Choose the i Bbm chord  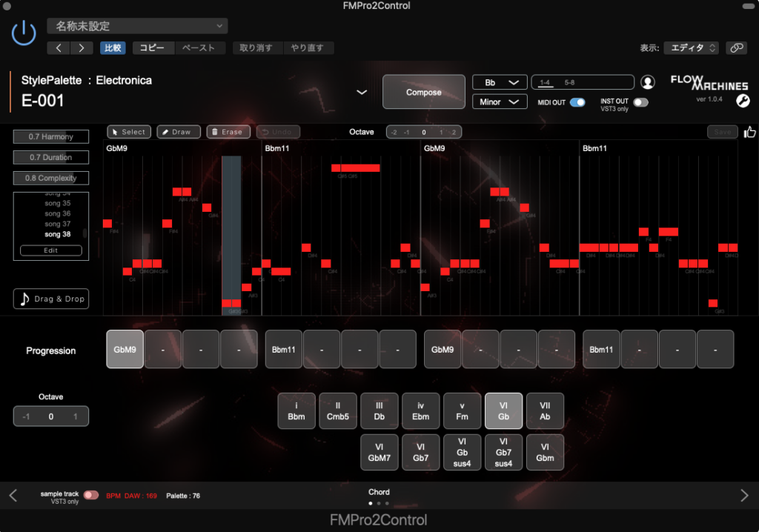click(296, 411)
